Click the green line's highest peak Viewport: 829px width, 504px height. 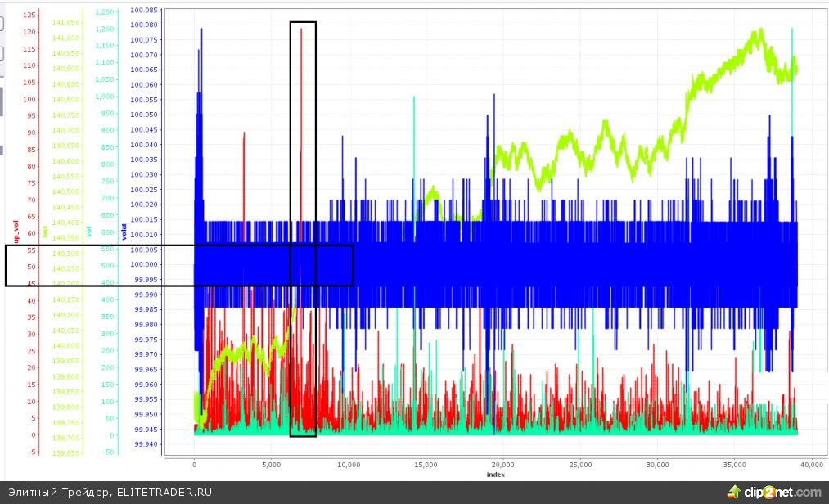(x=760, y=31)
